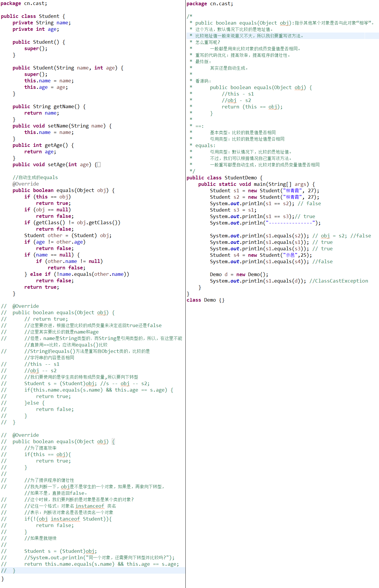379x588 pixels.
Task: Click the highlighted comment line in right javadoc
Action: point(249,36)
